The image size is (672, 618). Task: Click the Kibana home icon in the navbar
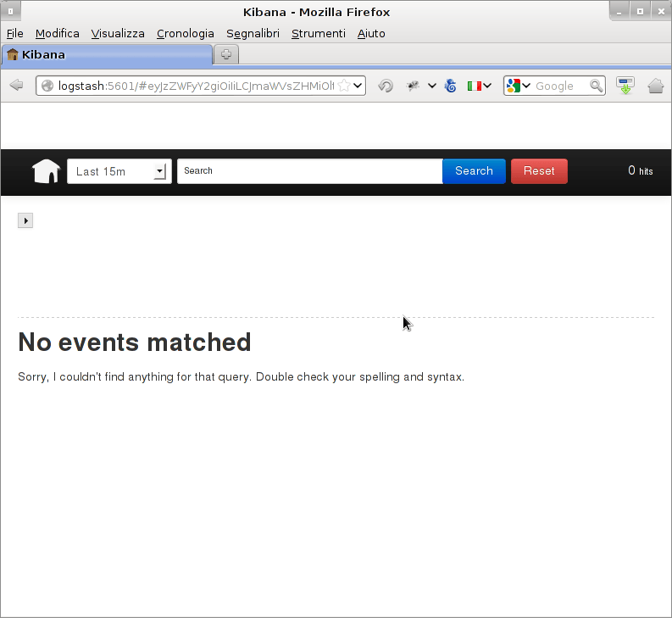coord(47,171)
